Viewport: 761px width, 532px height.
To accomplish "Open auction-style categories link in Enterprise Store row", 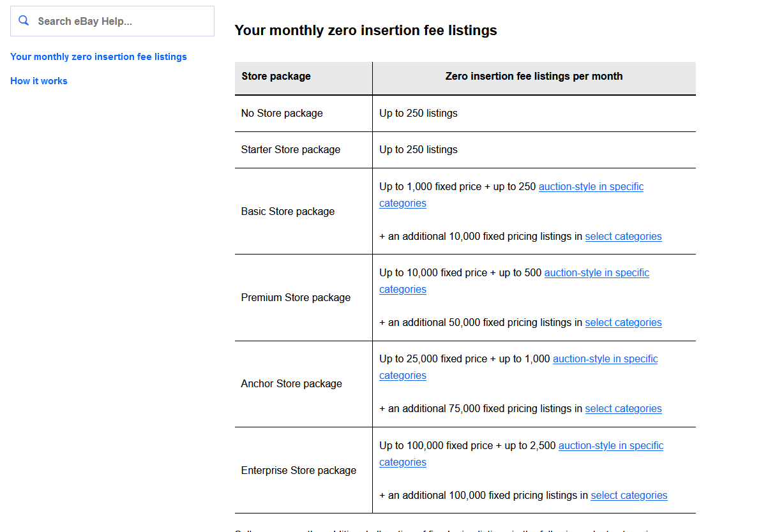I will [x=611, y=445].
